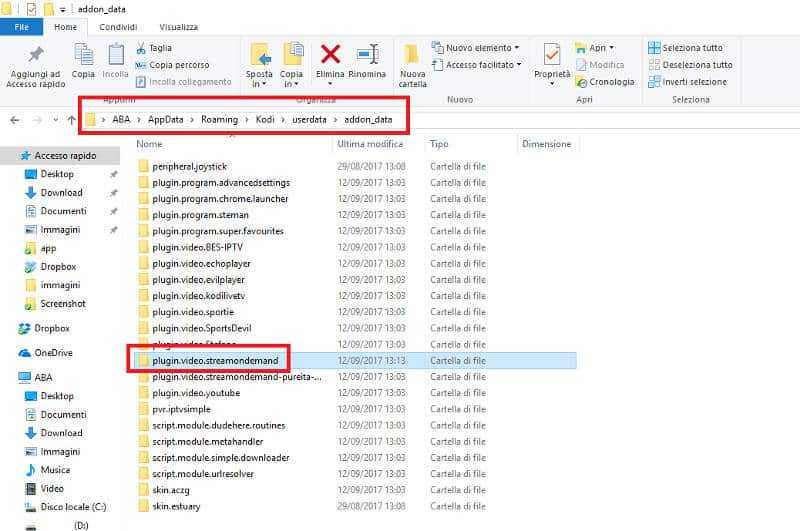Click Kodi in the address path
Viewport: 800px width, 531px height.
coord(265,119)
